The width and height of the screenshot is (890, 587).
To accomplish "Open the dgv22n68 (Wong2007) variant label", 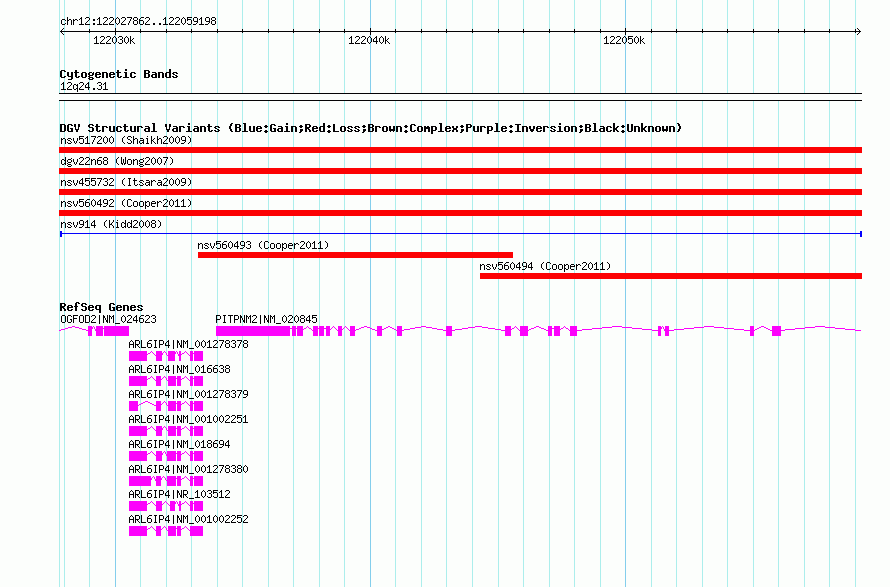I will [117, 161].
